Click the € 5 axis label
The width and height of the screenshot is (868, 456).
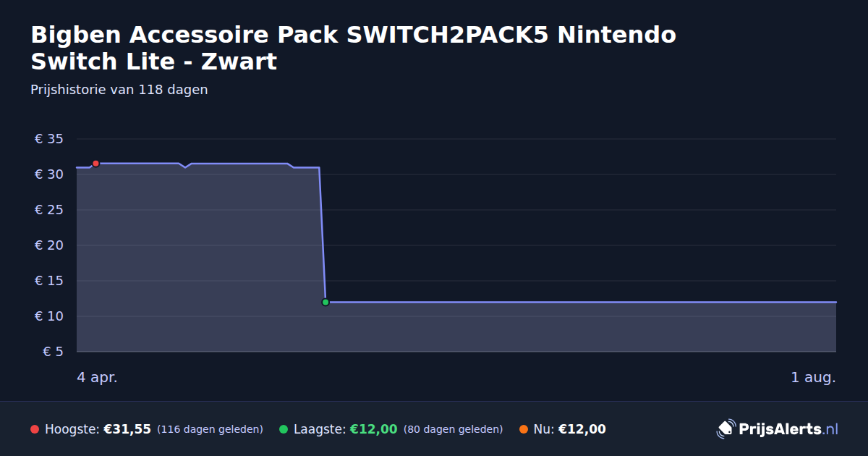(54, 352)
